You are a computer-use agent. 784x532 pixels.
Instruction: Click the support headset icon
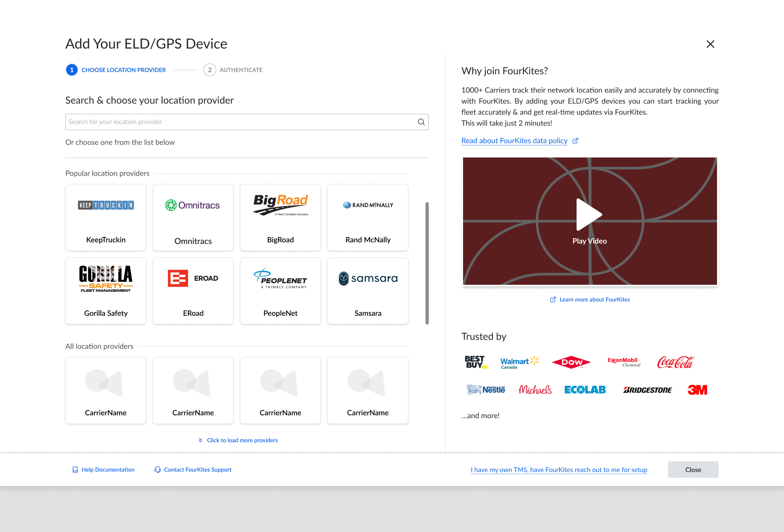158,470
